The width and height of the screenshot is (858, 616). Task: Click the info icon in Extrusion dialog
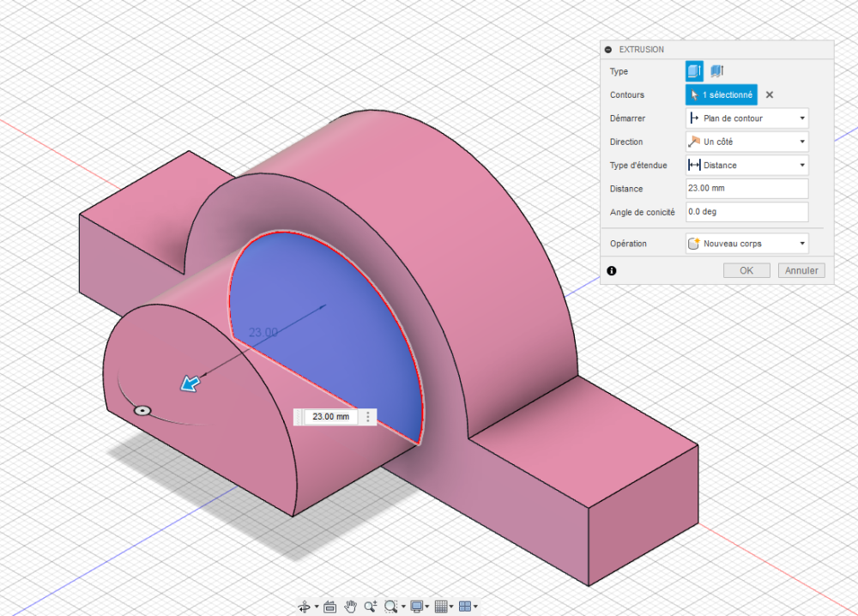611,270
